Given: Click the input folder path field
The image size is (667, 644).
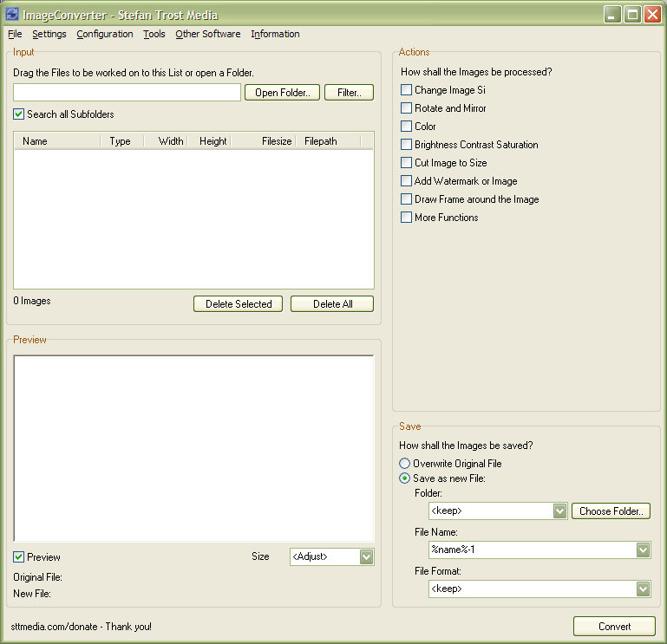Looking at the screenshot, I should [127, 93].
